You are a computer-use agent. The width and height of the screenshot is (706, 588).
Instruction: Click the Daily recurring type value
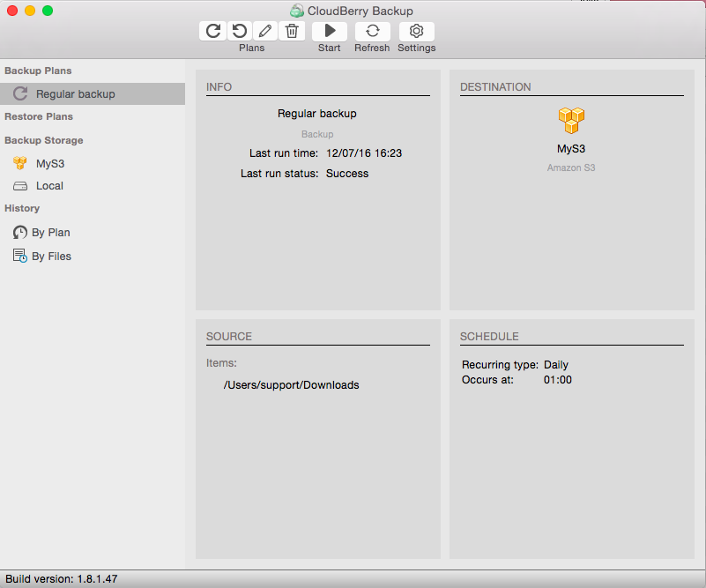[x=556, y=365]
